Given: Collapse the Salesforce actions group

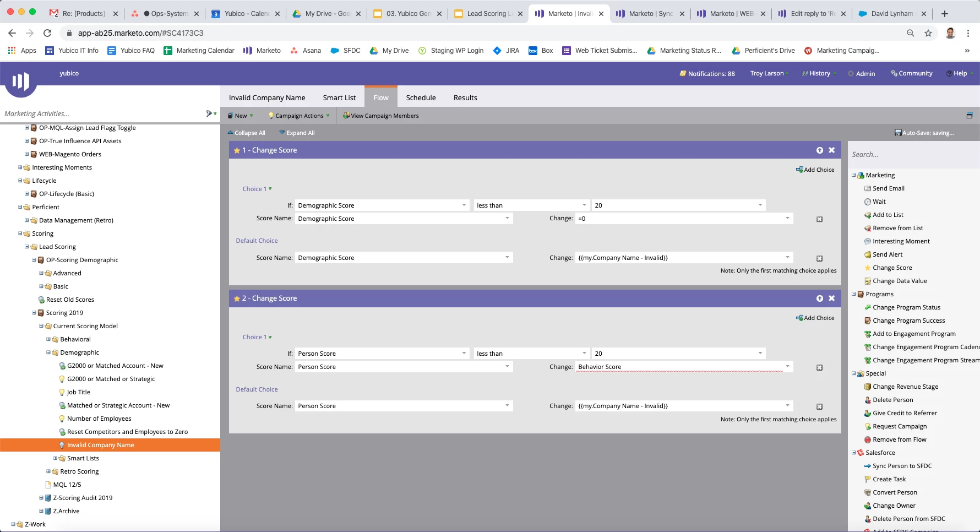Looking at the screenshot, I should click(854, 453).
